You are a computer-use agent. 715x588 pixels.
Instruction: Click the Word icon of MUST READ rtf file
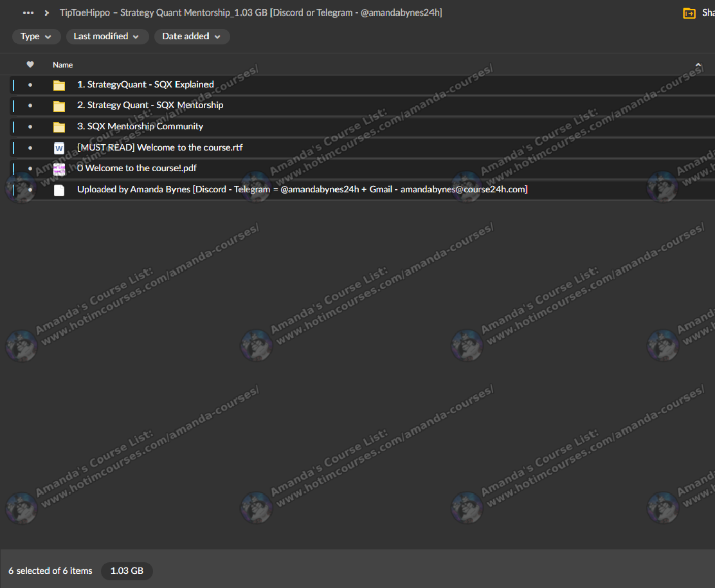pos(59,148)
